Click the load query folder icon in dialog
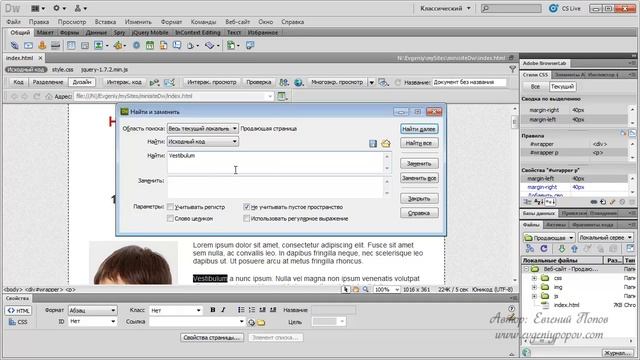640x360 pixels. [x=385, y=143]
